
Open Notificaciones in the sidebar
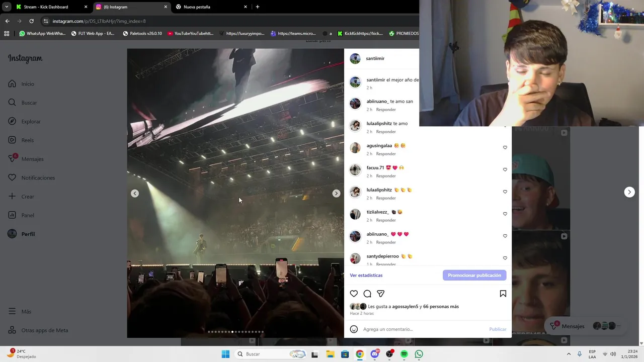31,177
